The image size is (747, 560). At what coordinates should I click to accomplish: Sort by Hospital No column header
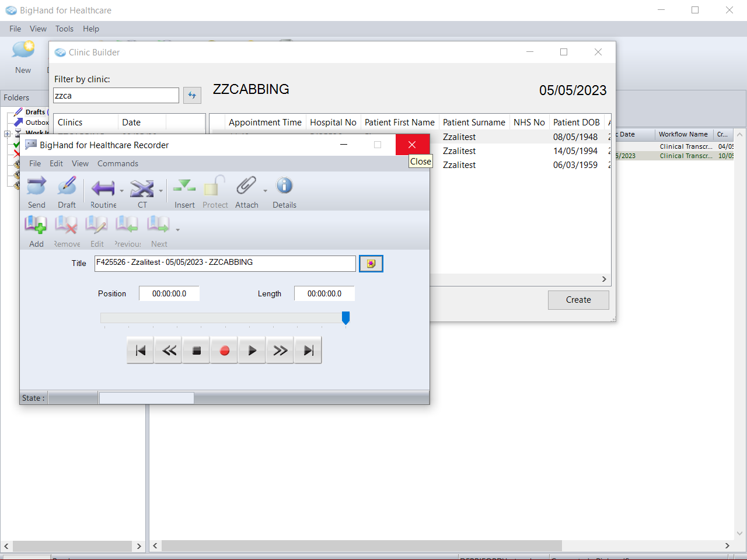(x=333, y=122)
